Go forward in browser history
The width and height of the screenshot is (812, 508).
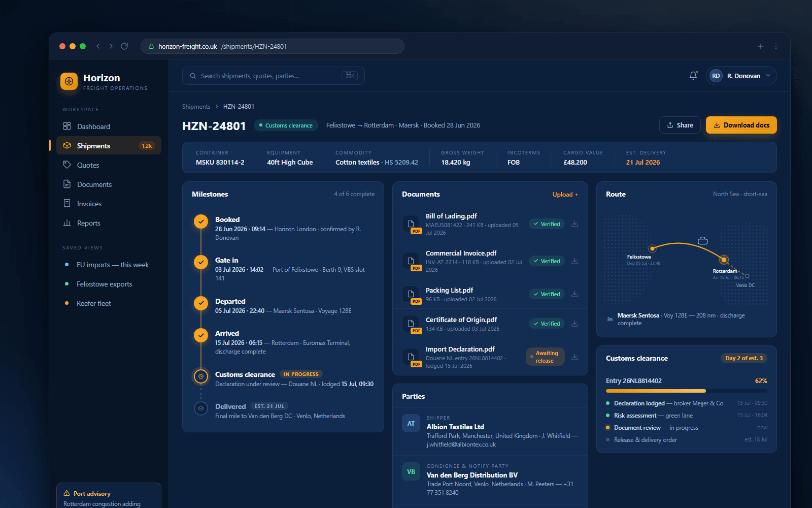point(111,46)
